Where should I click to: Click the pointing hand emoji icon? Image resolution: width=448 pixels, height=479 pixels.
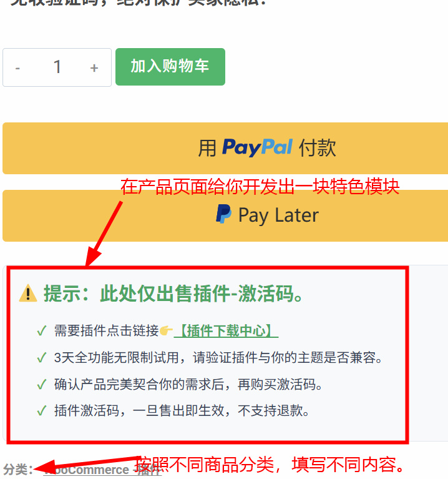[166, 330]
